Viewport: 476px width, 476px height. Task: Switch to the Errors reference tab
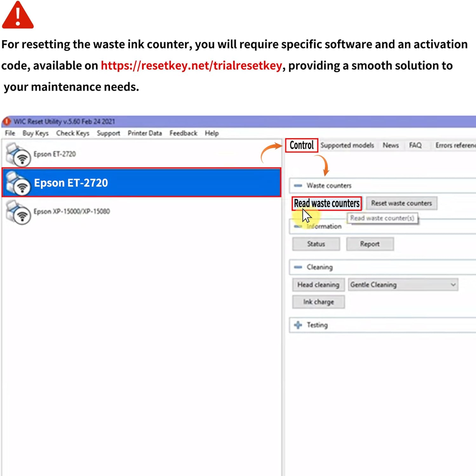point(455,145)
